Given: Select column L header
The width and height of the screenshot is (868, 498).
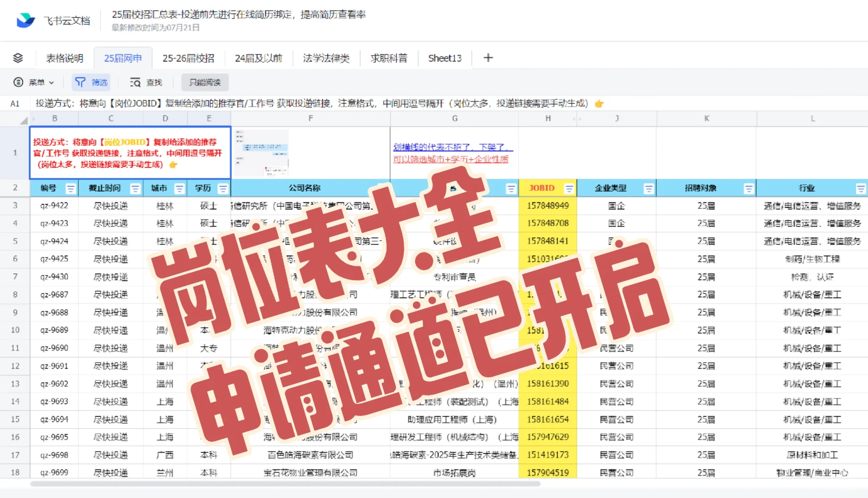Looking at the screenshot, I should [812, 119].
